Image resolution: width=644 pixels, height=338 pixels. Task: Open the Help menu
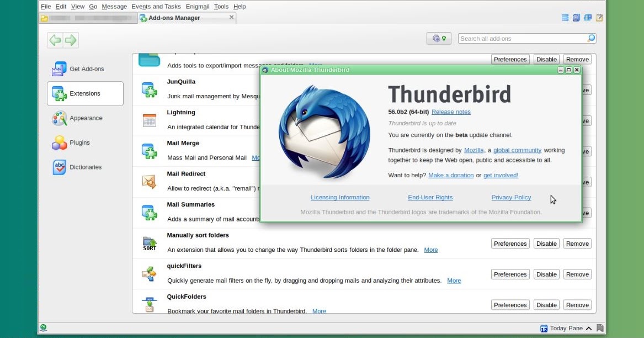pyautogui.click(x=239, y=7)
